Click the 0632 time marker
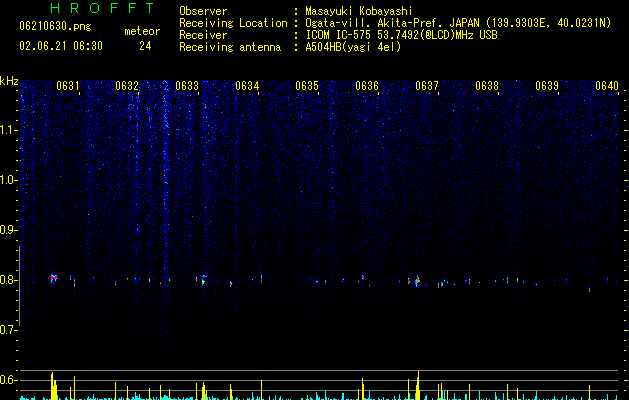The image size is (629, 400). (x=127, y=86)
